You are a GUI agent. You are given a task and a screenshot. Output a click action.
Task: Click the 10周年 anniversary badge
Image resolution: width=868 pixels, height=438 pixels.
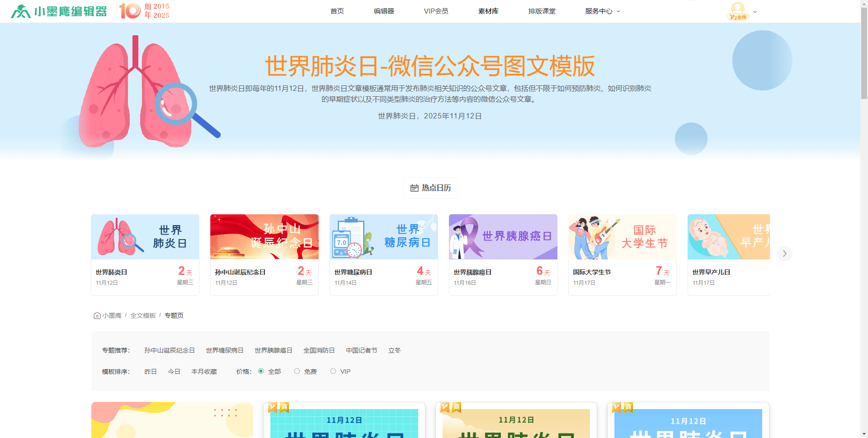pos(144,11)
